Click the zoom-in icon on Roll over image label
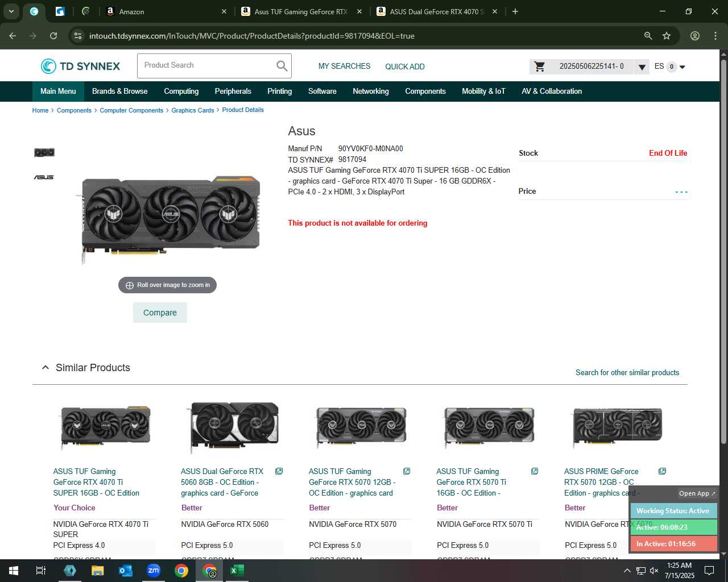This screenshot has width=728, height=582. (130, 285)
